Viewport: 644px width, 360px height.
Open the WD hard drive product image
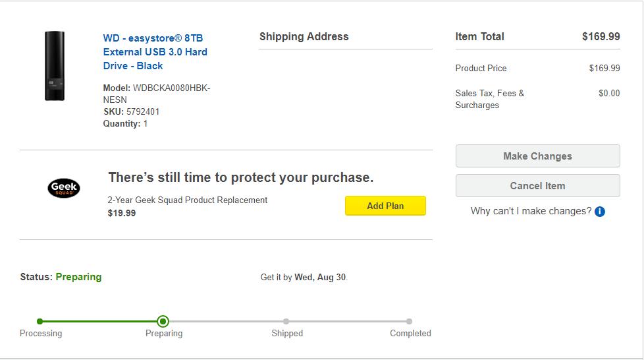tap(55, 66)
